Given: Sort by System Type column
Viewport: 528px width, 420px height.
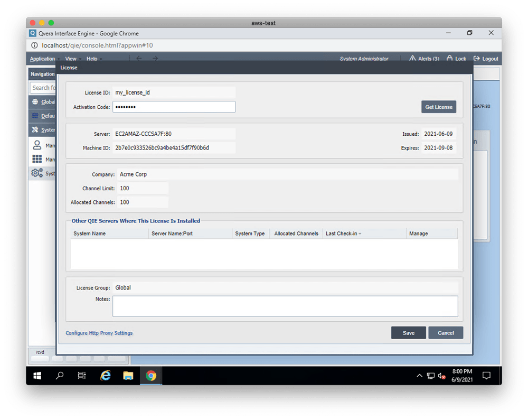Looking at the screenshot, I should 250,234.
